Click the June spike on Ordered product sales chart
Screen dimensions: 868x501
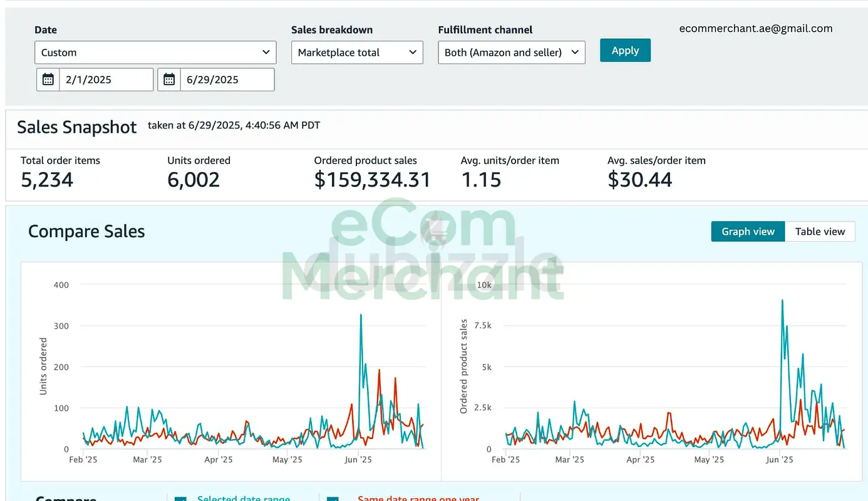click(x=782, y=301)
